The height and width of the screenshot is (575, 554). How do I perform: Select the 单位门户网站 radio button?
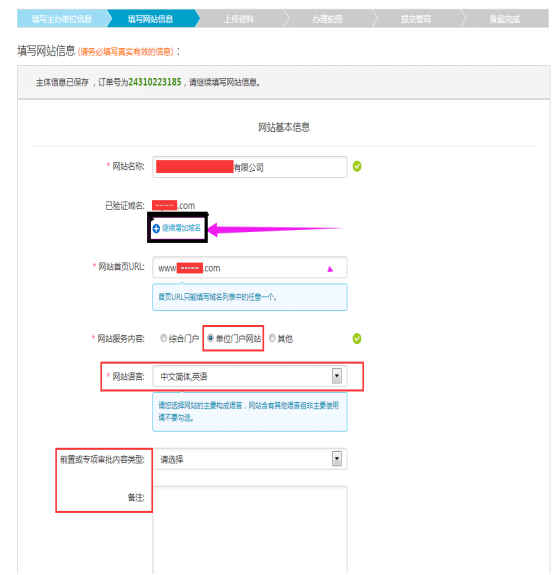210,338
